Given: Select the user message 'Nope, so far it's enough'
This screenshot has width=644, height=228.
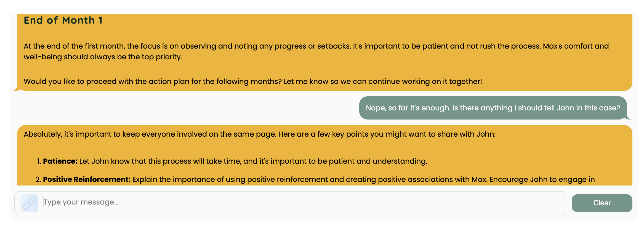Looking at the screenshot, I should click(493, 108).
